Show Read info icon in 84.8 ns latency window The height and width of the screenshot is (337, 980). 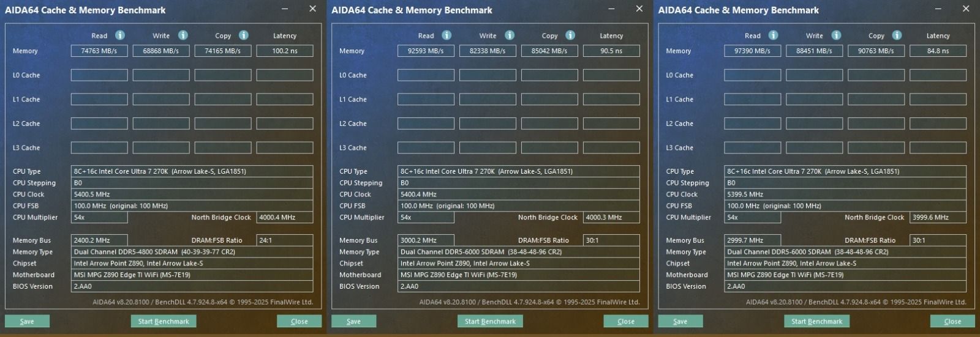[x=773, y=35]
